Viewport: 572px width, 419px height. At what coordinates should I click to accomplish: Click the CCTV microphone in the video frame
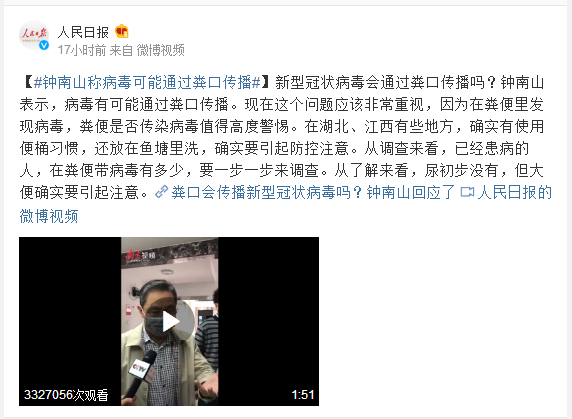(141, 372)
